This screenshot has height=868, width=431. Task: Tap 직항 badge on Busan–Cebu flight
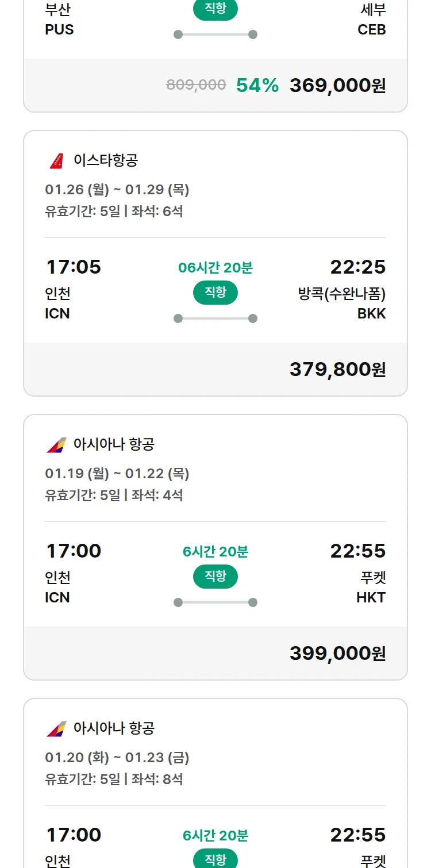(x=215, y=10)
